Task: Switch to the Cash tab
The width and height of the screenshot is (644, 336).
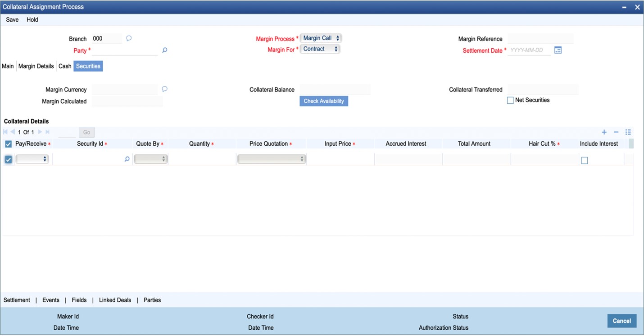Action: point(65,66)
